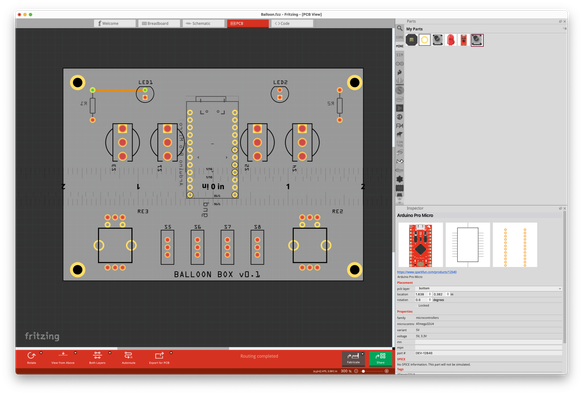Click the 300 % zoom value
583x395 pixels.
[346, 371]
